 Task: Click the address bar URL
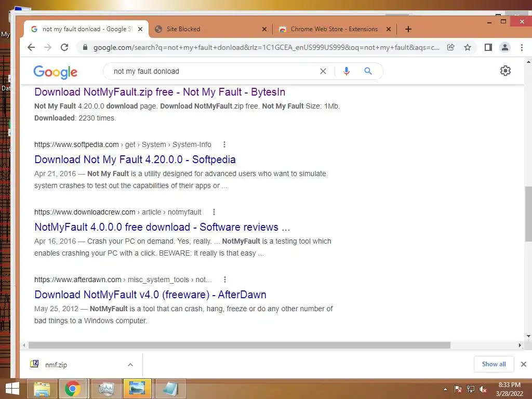(x=267, y=47)
